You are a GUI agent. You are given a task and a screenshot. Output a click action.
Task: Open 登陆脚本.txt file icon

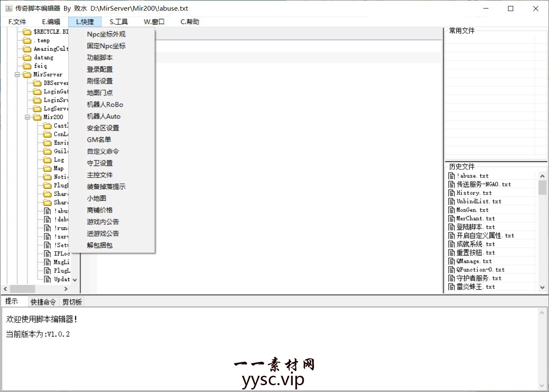point(452,227)
